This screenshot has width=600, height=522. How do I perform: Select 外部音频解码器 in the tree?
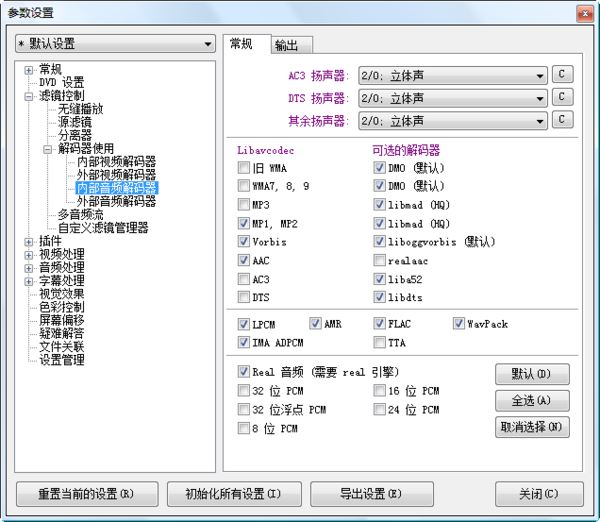[116, 201]
